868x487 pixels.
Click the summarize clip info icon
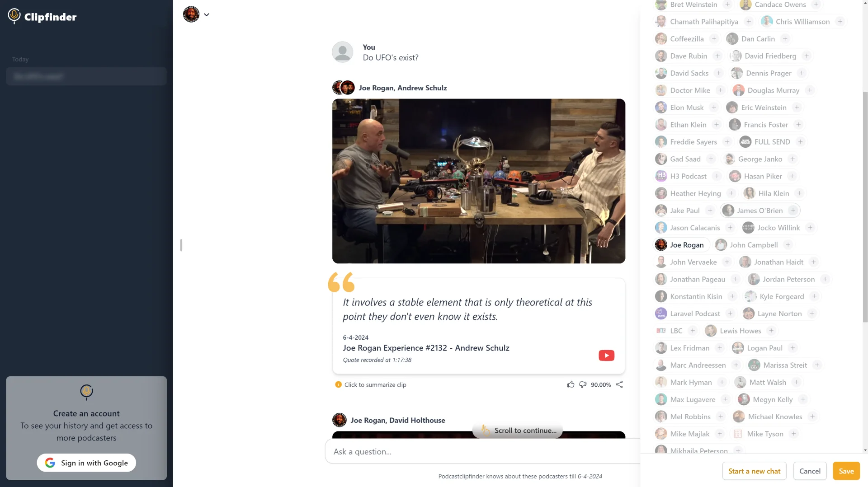338,384
